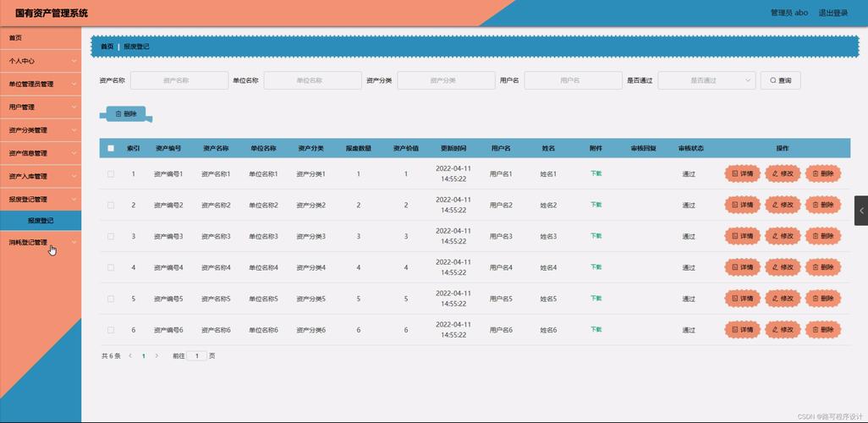Check the checkbox for row 资产编号1
This screenshot has width=868, height=423.
(x=111, y=173)
